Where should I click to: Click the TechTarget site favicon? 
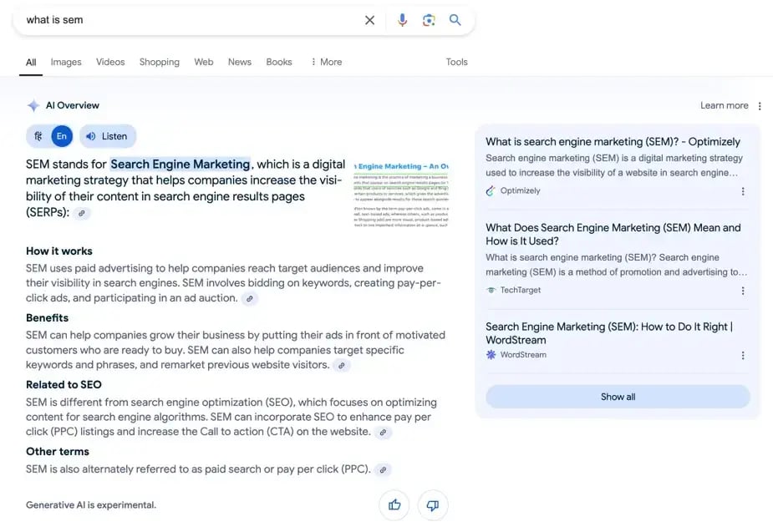(491, 290)
